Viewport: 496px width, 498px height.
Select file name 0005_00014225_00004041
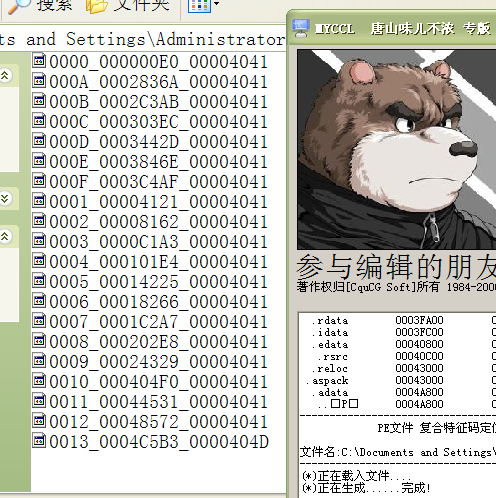pos(158,282)
